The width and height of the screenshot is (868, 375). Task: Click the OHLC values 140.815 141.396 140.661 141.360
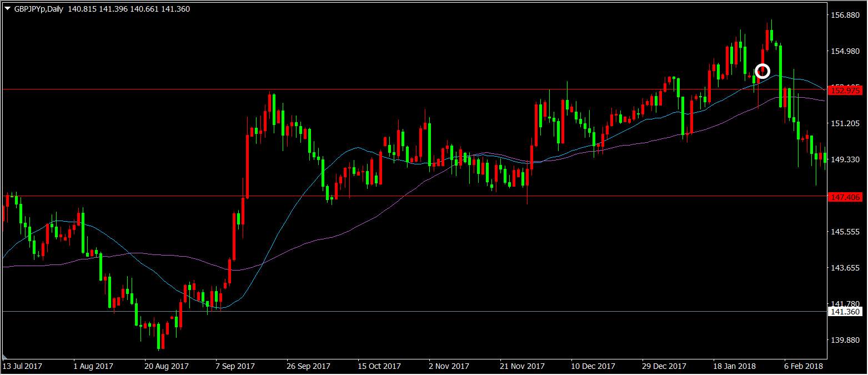coord(129,9)
